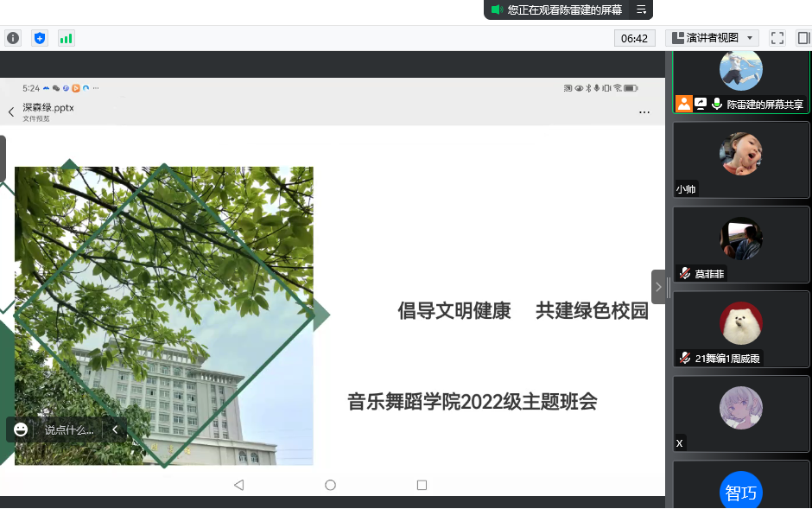The image size is (812, 509).
Task: Open the screen-share options menu icon
Action: tap(641, 10)
